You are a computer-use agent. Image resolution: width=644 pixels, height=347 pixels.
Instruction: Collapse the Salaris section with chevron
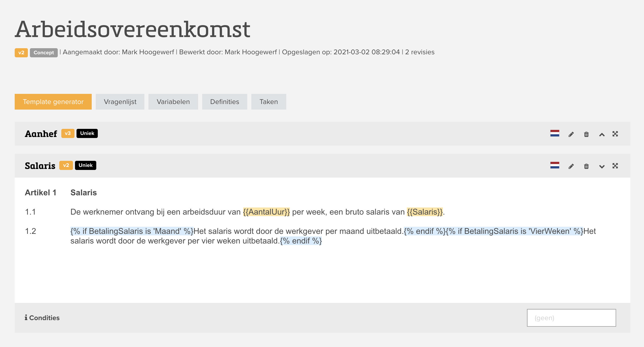[602, 166]
